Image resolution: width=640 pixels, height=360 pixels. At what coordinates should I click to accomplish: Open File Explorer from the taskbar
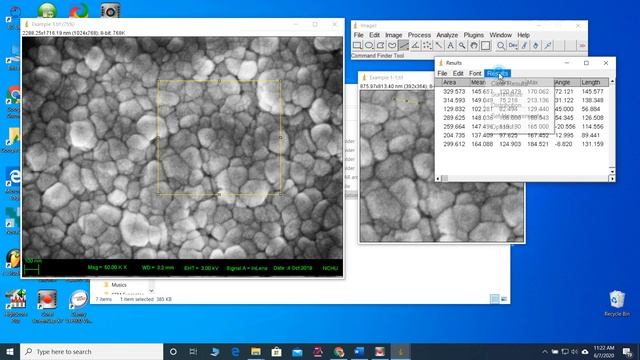coord(256,351)
